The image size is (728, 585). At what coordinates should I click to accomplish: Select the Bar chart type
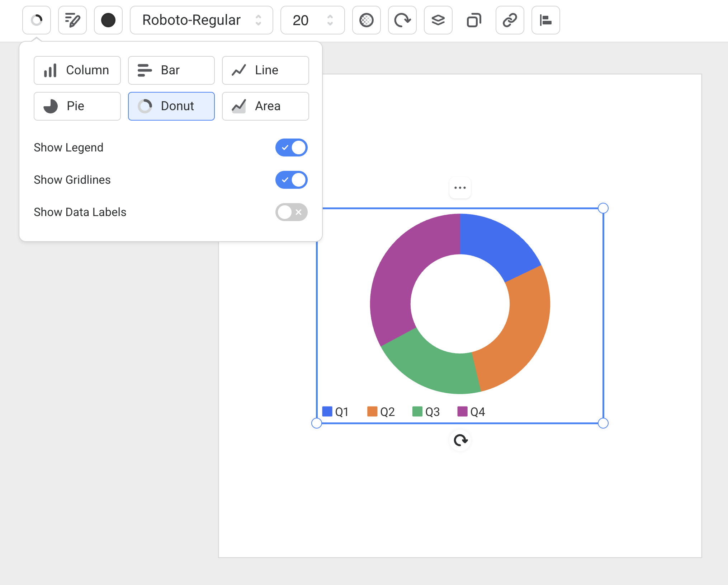pos(171,70)
